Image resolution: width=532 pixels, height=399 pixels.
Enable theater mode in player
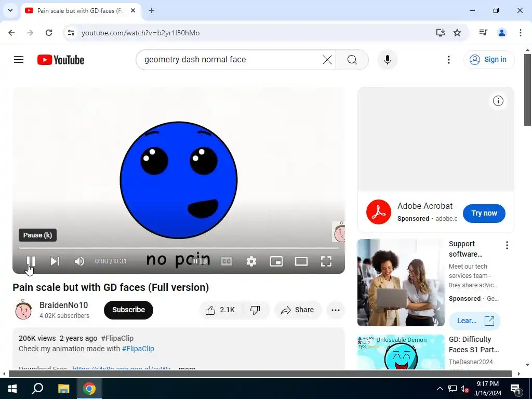[301, 261]
